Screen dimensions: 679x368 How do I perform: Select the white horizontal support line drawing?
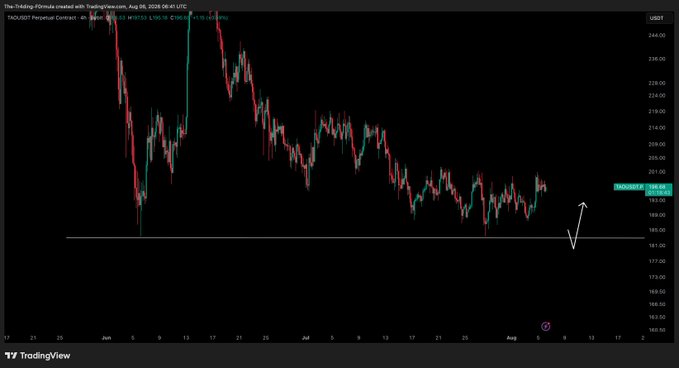[x=355, y=238]
